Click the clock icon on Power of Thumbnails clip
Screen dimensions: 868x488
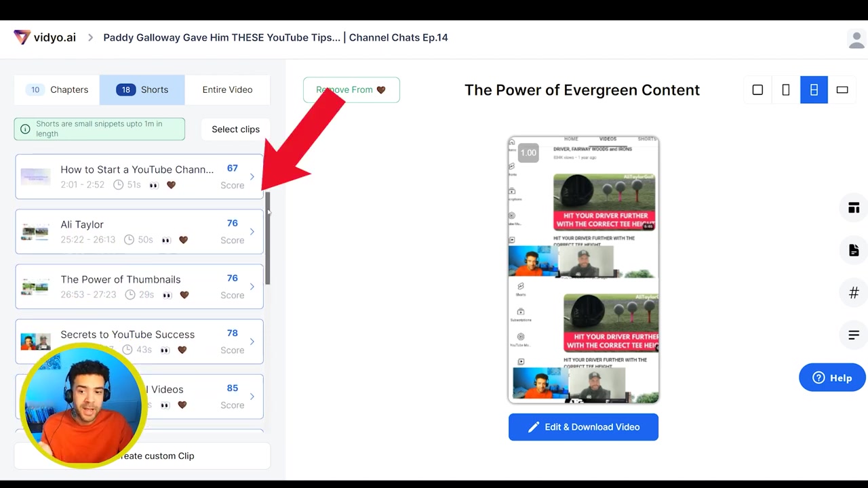pyautogui.click(x=131, y=295)
